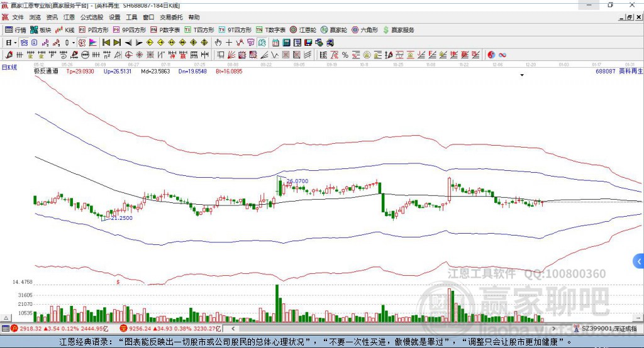Expand the candlestick style dropdown arrow
The image size is (644, 348).
coord(74,43)
